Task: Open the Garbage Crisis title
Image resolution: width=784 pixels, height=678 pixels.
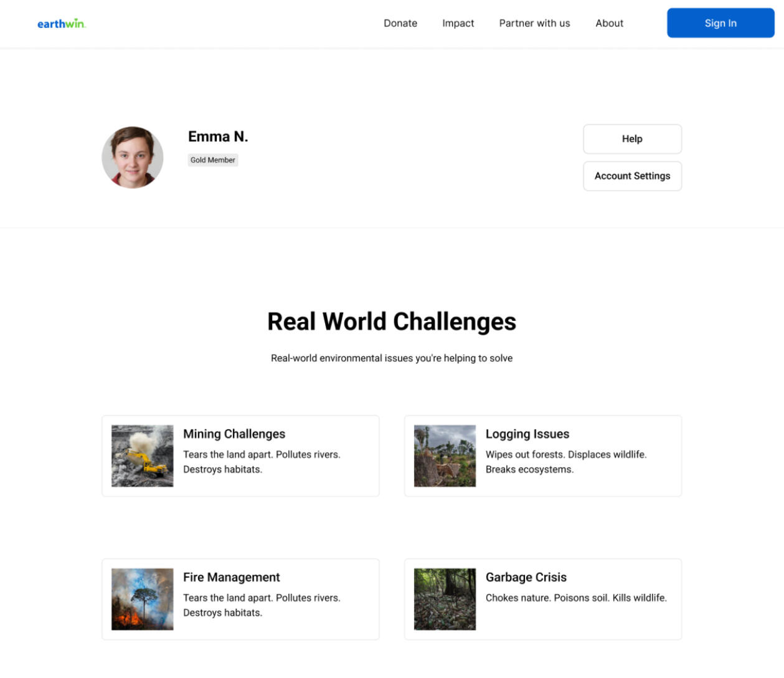Action: click(x=526, y=577)
